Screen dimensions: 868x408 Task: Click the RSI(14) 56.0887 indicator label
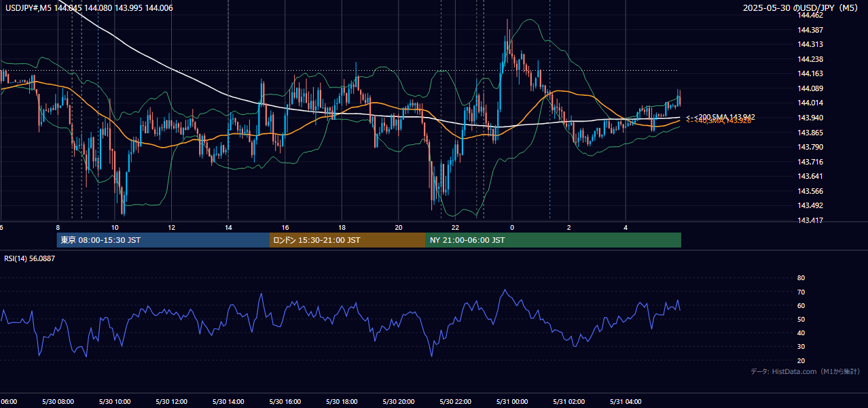pyautogui.click(x=30, y=258)
